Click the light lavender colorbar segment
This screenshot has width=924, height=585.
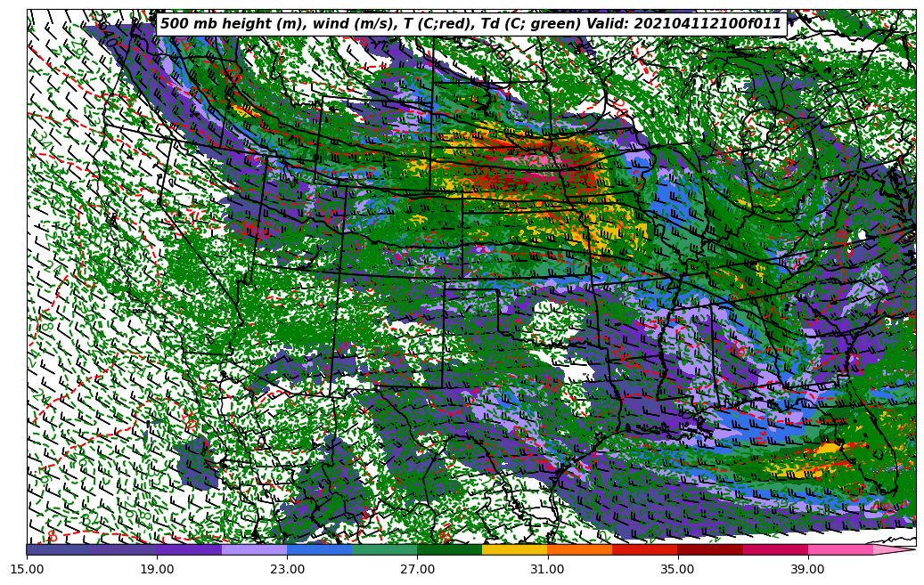coord(254,550)
